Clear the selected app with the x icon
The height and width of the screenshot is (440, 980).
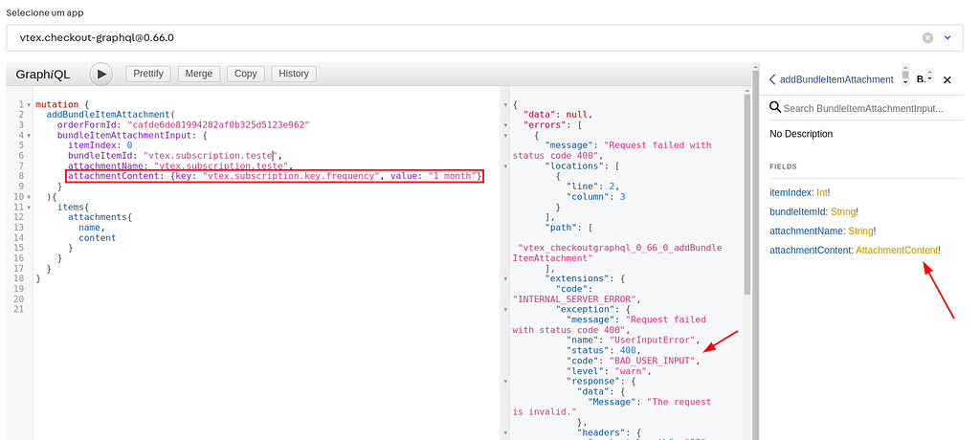coord(927,37)
